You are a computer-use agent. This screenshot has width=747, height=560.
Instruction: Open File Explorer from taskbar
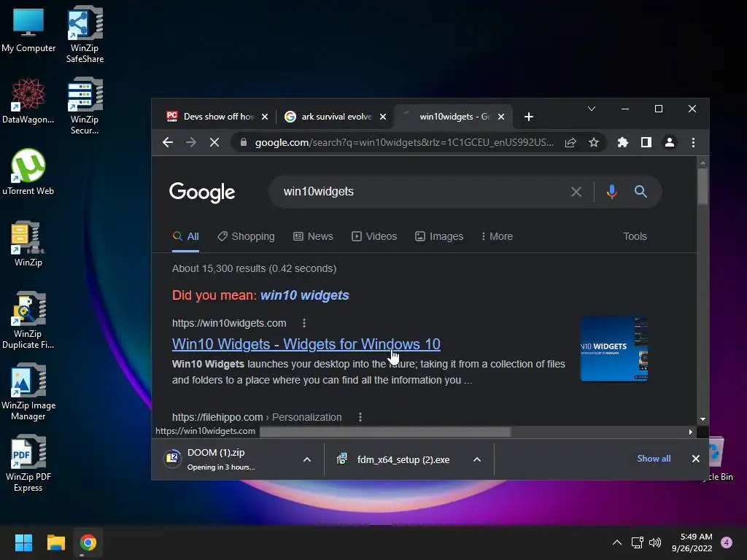pyautogui.click(x=55, y=542)
